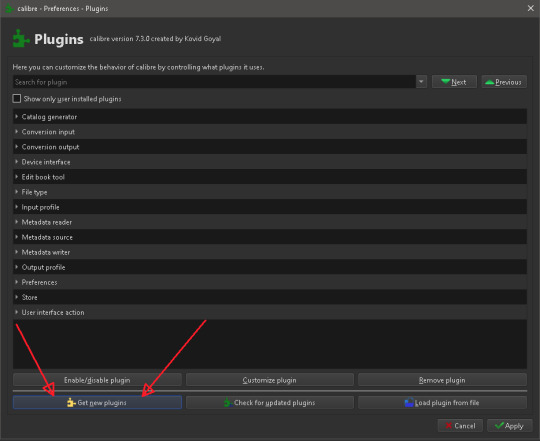Click the red X icon on Cancel
The width and height of the screenshot is (540, 441).
[448, 426]
